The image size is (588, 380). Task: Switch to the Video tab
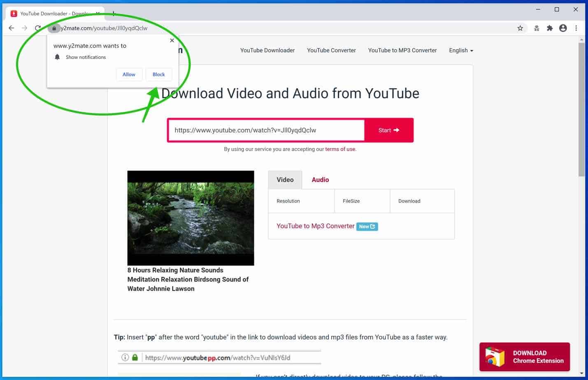click(285, 180)
